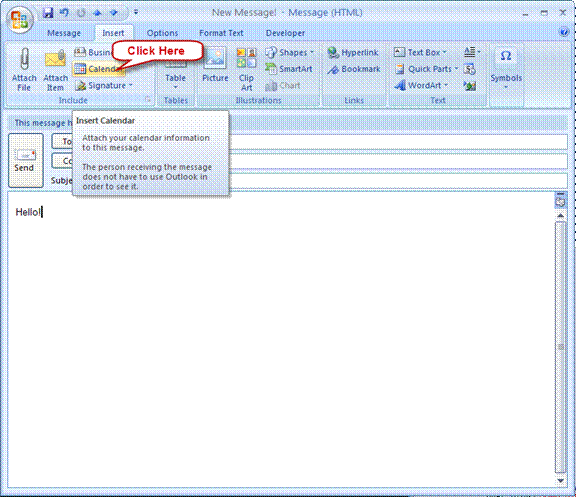Open the Drop Cap dropdown icon

click(x=472, y=52)
